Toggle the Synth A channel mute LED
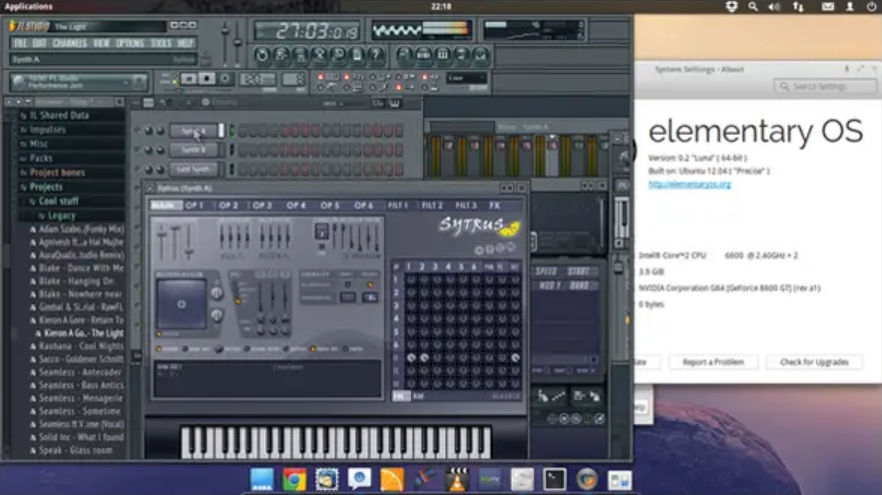This screenshot has width=882, height=495. coord(137,131)
